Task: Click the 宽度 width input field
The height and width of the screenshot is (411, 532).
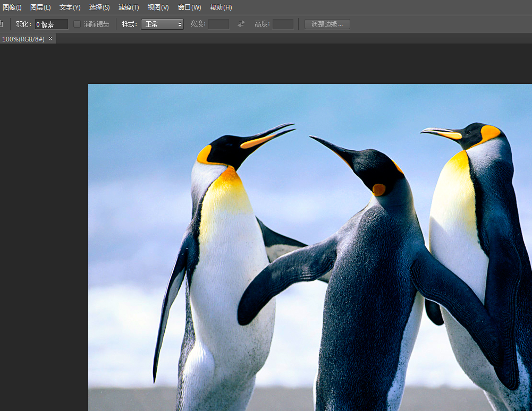Action: pos(218,24)
